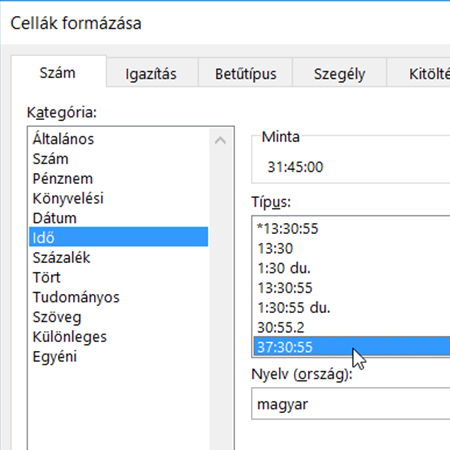Select Különleges category
450x450 pixels.
click(119, 336)
